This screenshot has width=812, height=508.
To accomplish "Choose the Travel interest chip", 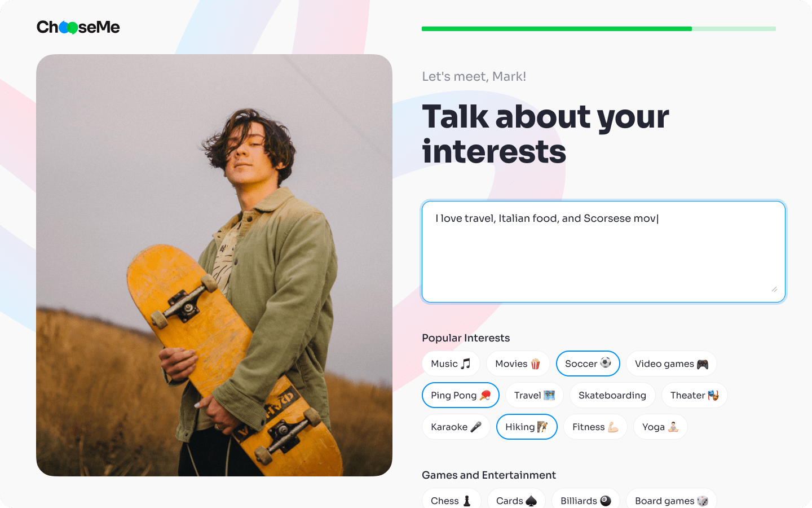I will (x=534, y=395).
